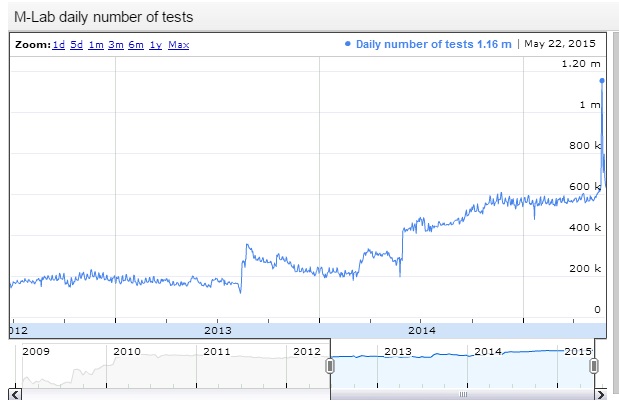This screenshot has width=619, height=404.
Task: Select the 1y zoom range
Action: point(156,45)
